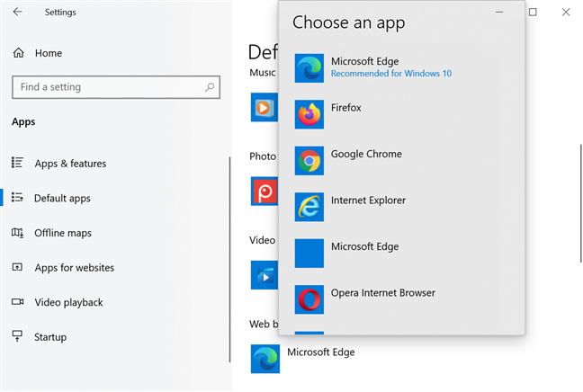The width and height of the screenshot is (583, 392).
Task: Select the Default apps sidebar item
Action: pos(62,199)
